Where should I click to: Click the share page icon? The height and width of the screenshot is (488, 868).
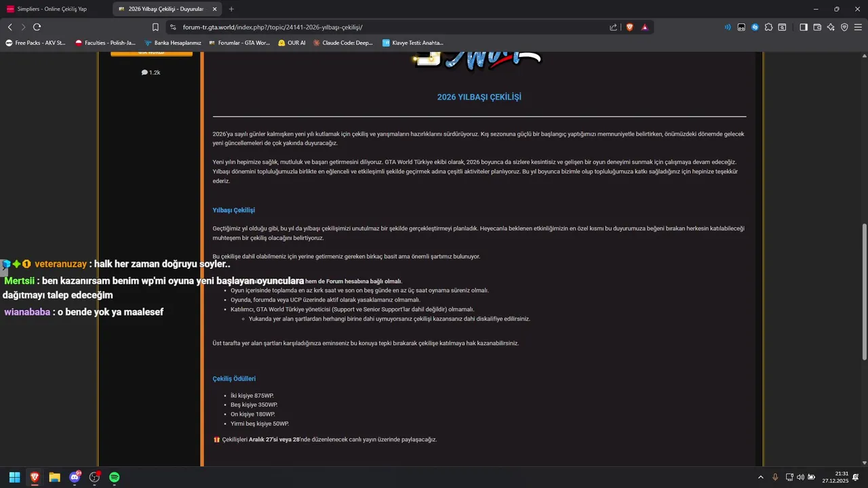[x=613, y=27]
